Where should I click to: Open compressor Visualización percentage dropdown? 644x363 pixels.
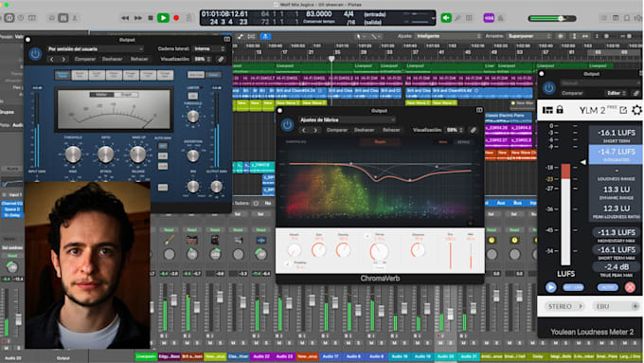[203, 59]
